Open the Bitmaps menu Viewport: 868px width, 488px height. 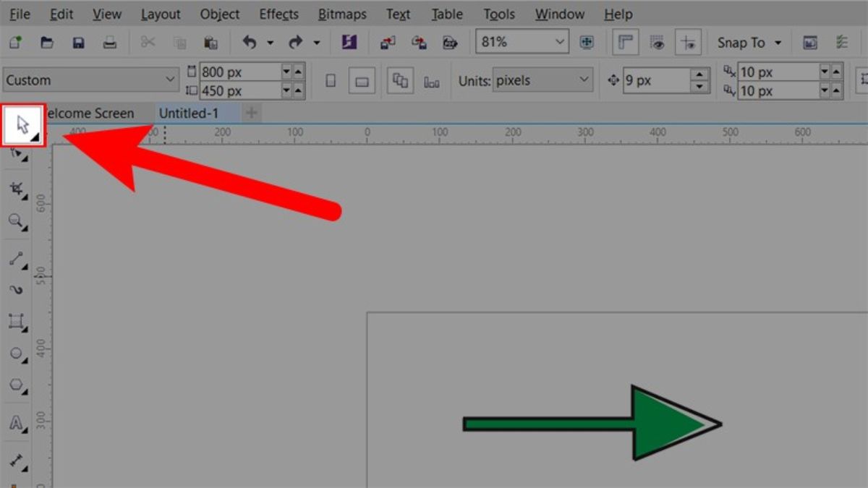(342, 14)
